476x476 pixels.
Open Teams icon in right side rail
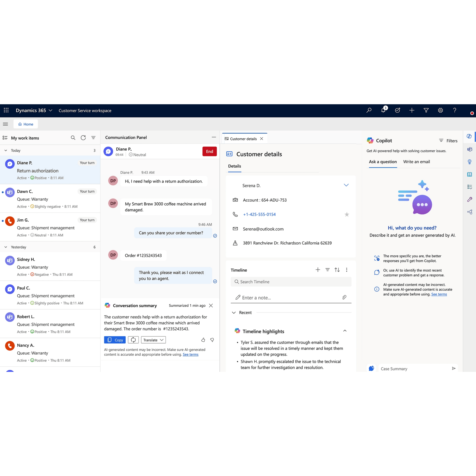point(470,149)
